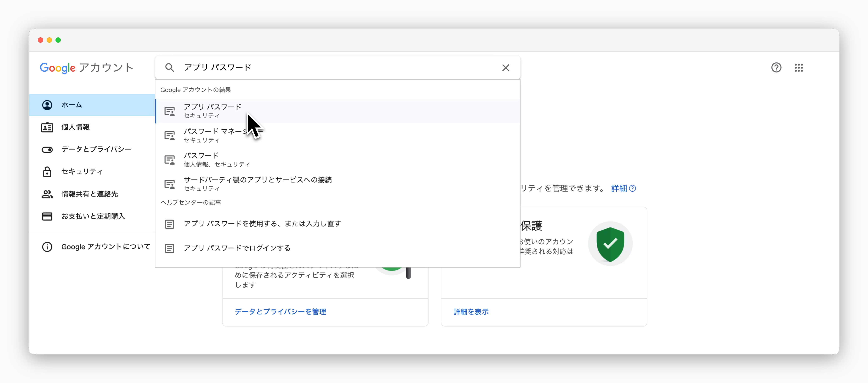Click the データとプライバシー toggle icon
868x383 pixels.
coord(47,149)
